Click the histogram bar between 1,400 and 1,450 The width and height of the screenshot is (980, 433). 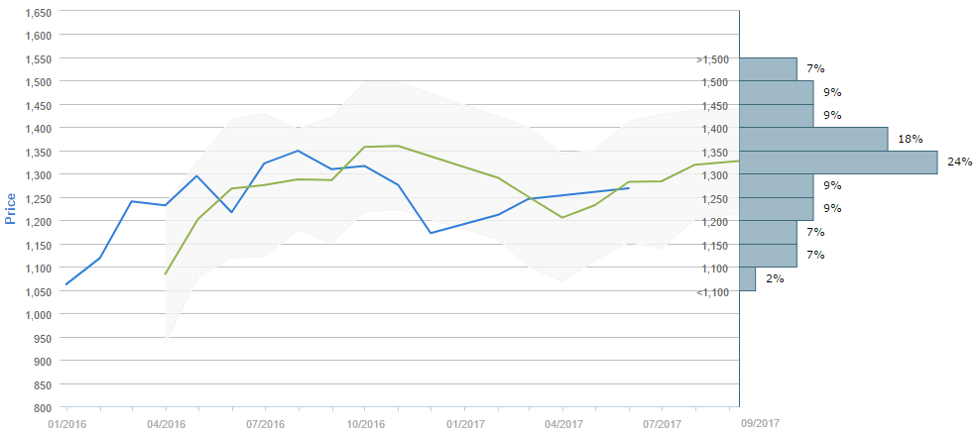point(777,115)
